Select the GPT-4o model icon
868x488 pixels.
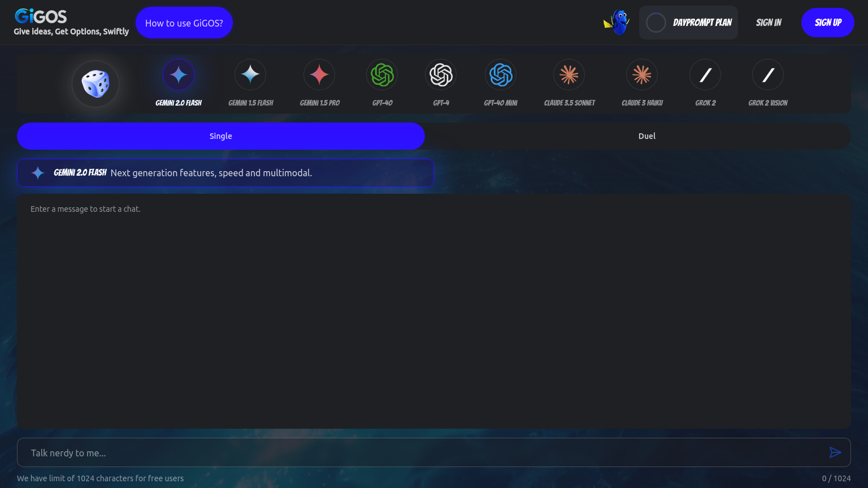click(382, 75)
